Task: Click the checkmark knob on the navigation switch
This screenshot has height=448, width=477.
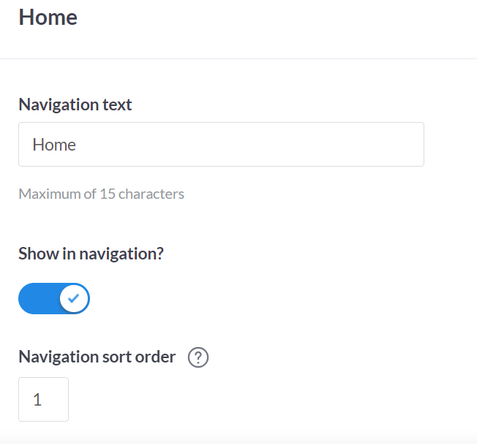Action: point(74,298)
